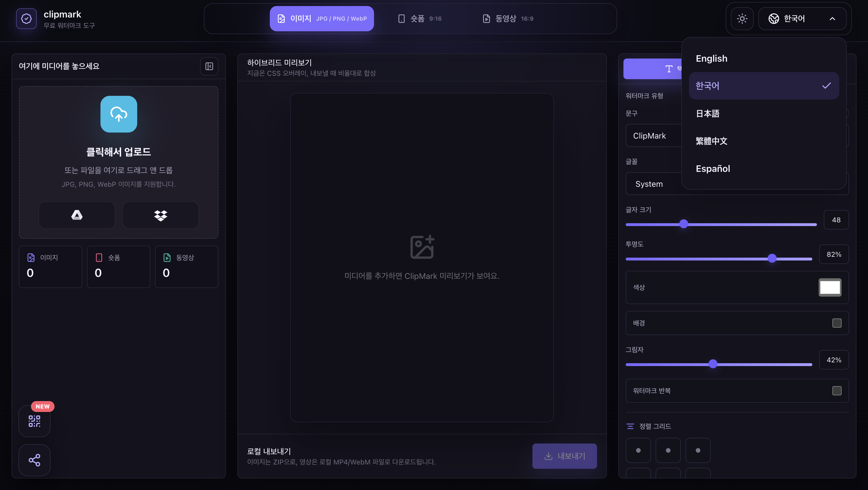Click the 정렬 그리드 alignment icon
Viewport: 868px width, 490px height.
(630, 426)
